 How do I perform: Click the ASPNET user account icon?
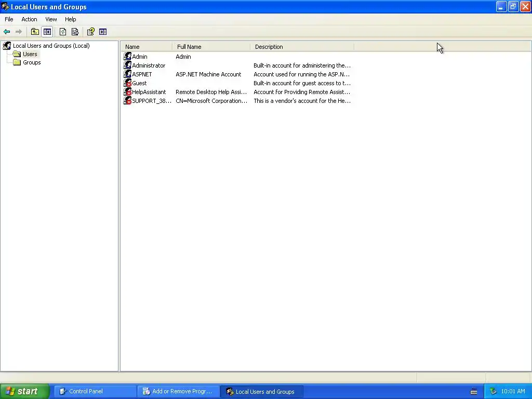point(128,74)
